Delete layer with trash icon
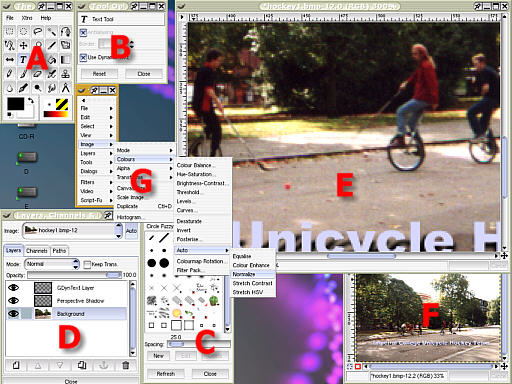This screenshot has width=512, height=384. 126,366
